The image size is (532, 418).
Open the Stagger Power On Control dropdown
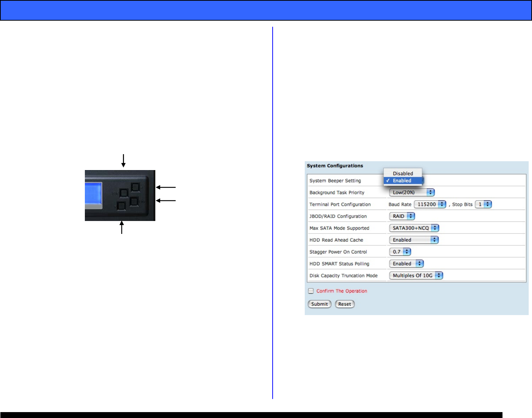(400, 252)
